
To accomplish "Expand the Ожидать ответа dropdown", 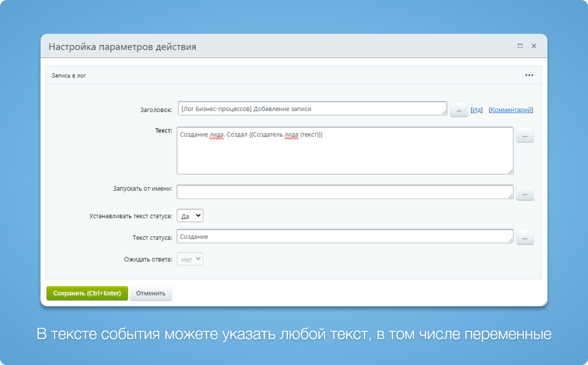I will 190,259.
